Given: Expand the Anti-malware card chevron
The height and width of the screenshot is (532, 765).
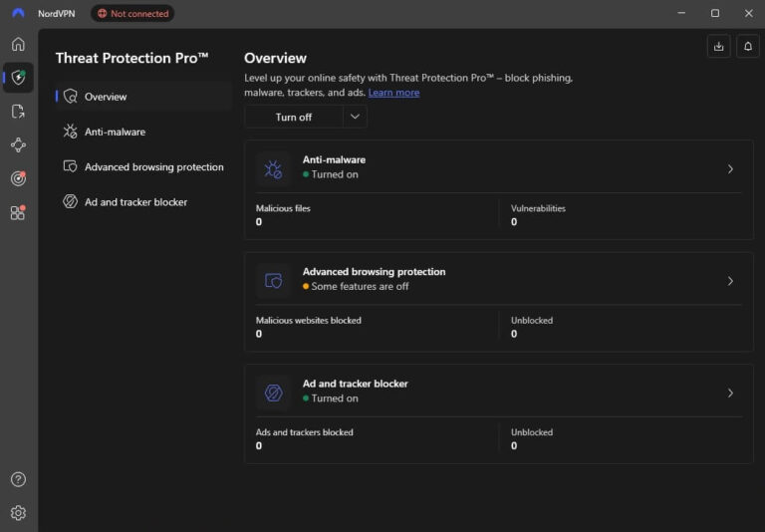Looking at the screenshot, I should (x=730, y=169).
